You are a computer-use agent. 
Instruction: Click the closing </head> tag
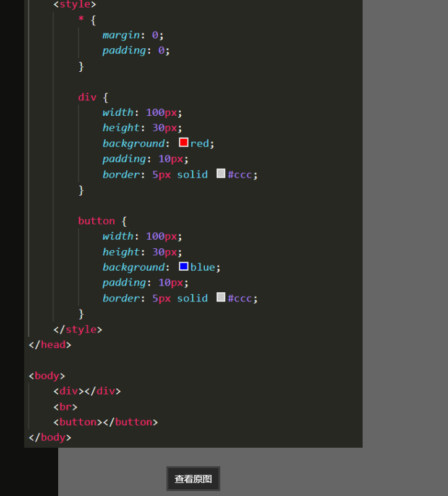tap(50, 345)
